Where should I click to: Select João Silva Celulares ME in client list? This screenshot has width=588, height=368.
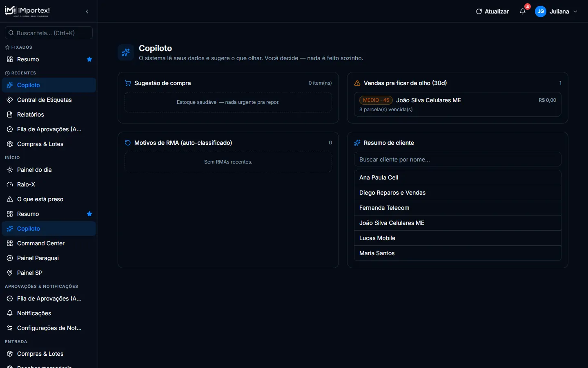coord(457,223)
